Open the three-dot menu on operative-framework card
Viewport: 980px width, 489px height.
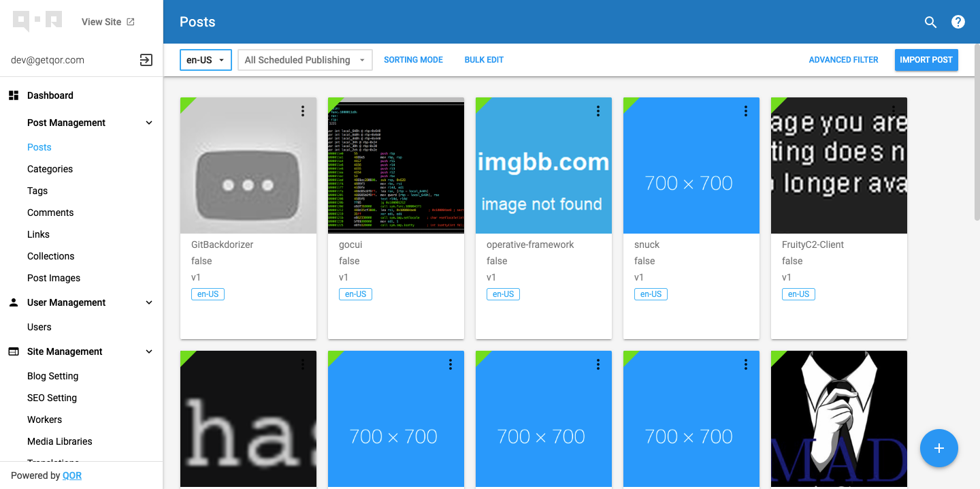click(598, 111)
